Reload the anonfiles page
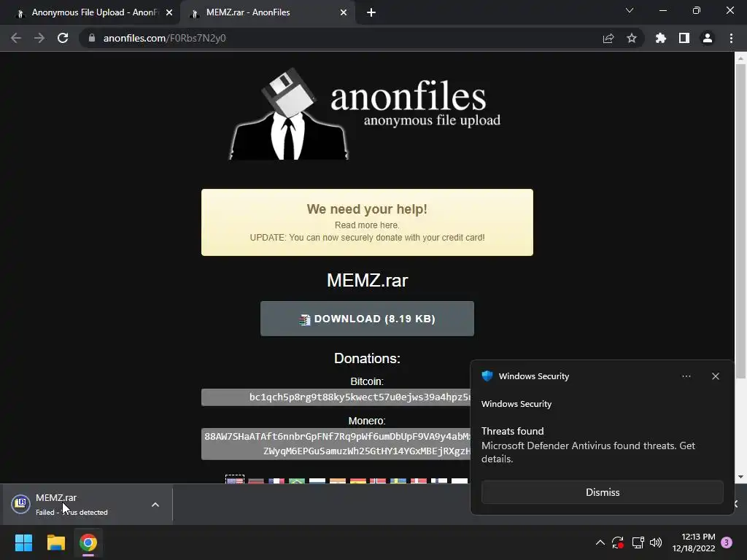 click(x=63, y=38)
